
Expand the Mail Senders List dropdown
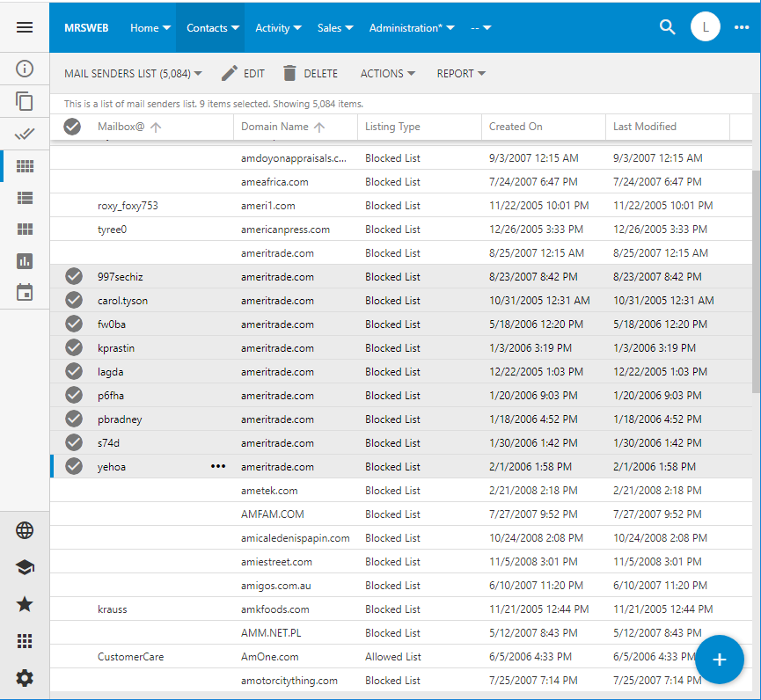coord(133,73)
